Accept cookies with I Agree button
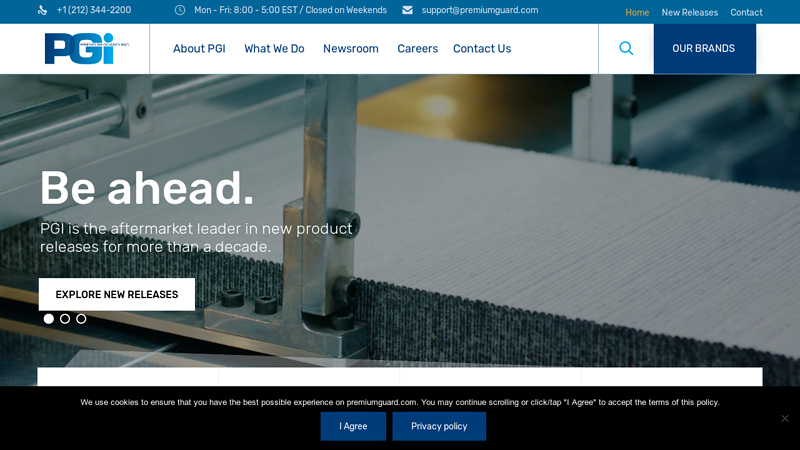 pyautogui.click(x=353, y=426)
